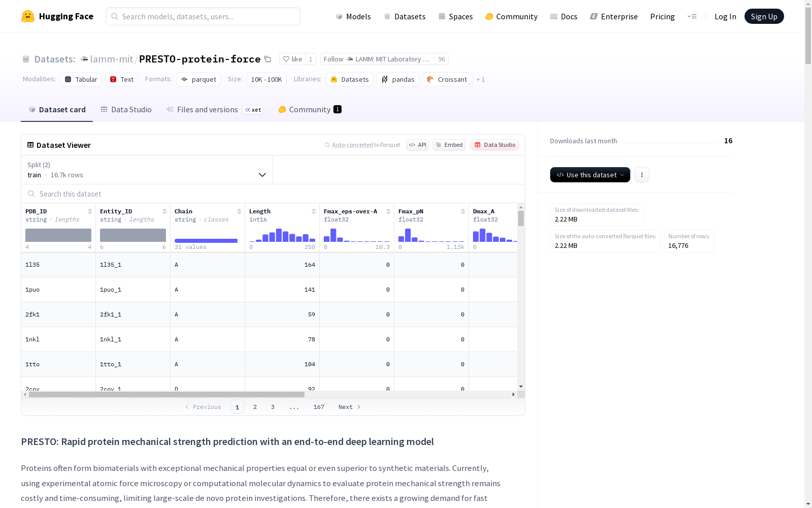
Task: Go to page 2 of the dataset
Action: tap(255, 407)
